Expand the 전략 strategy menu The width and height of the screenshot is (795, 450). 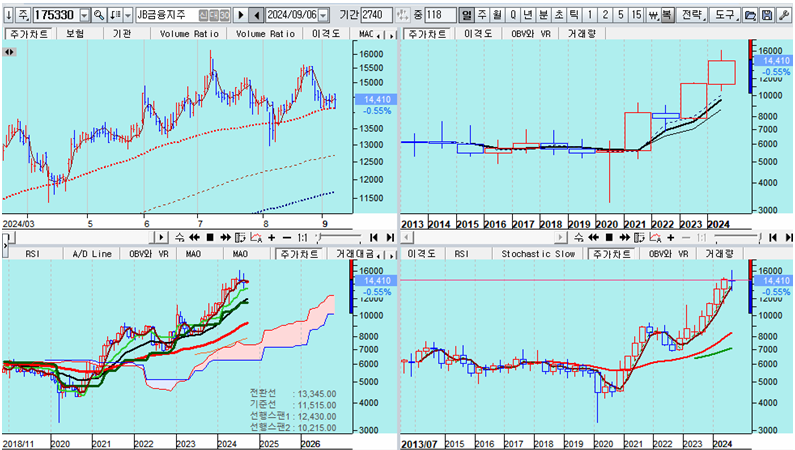(x=692, y=15)
